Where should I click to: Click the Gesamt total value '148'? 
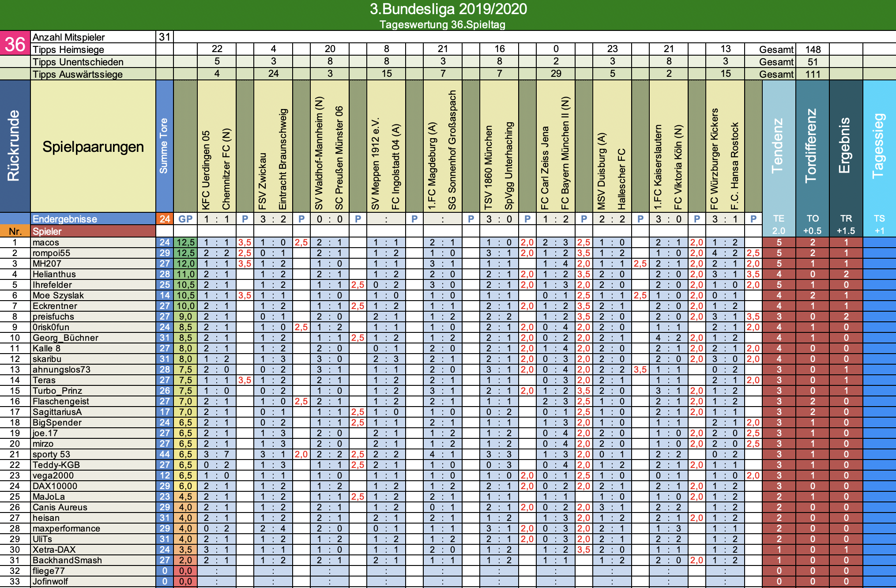point(813,49)
